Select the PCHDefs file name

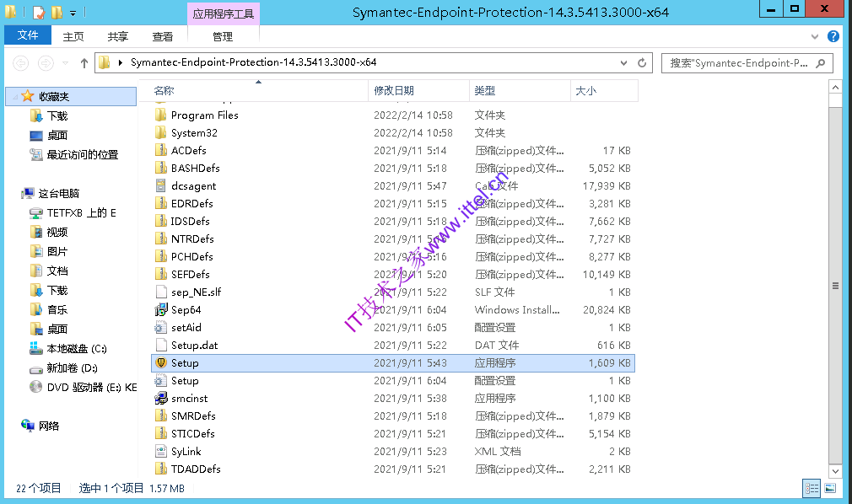pos(191,256)
